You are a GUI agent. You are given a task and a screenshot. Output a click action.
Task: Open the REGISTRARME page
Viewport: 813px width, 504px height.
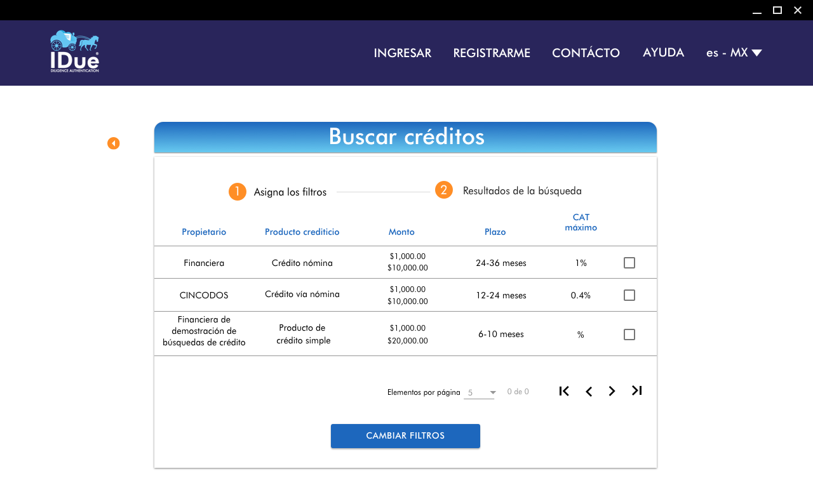pyautogui.click(x=492, y=53)
